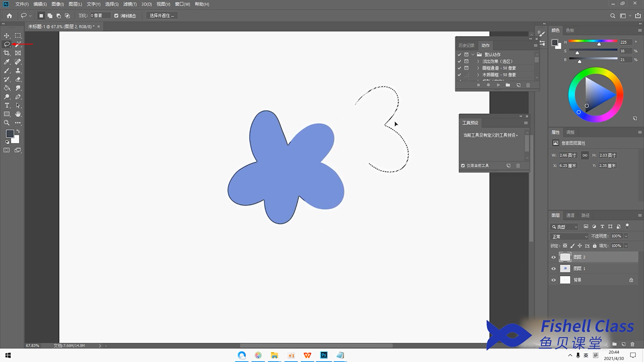Image resolution: width=644 pixels, height=362 pixels.
Task: Open the blend mode 正常 dropdown
Action: [x=570, y=237]
